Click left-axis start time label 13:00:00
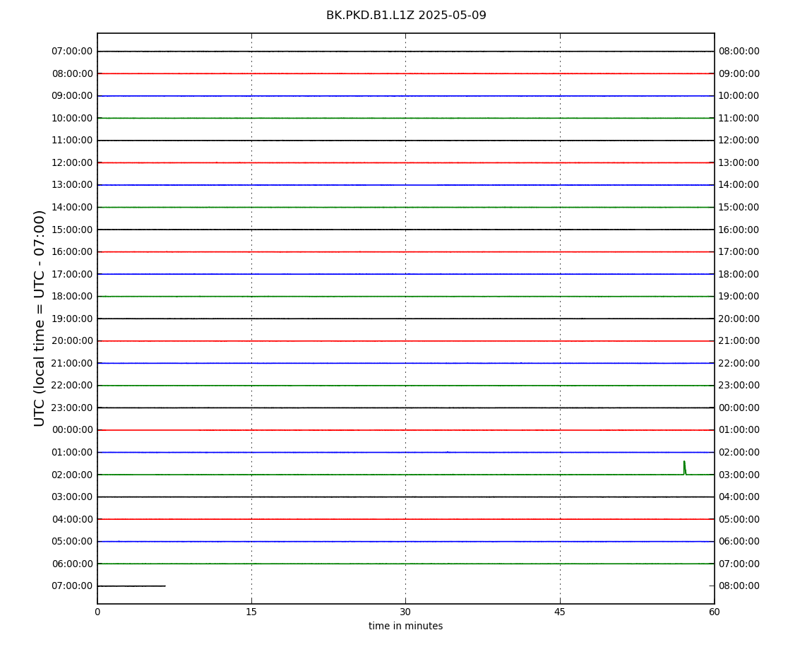Viewport: 812px width, 671px height. pos(73,185)
